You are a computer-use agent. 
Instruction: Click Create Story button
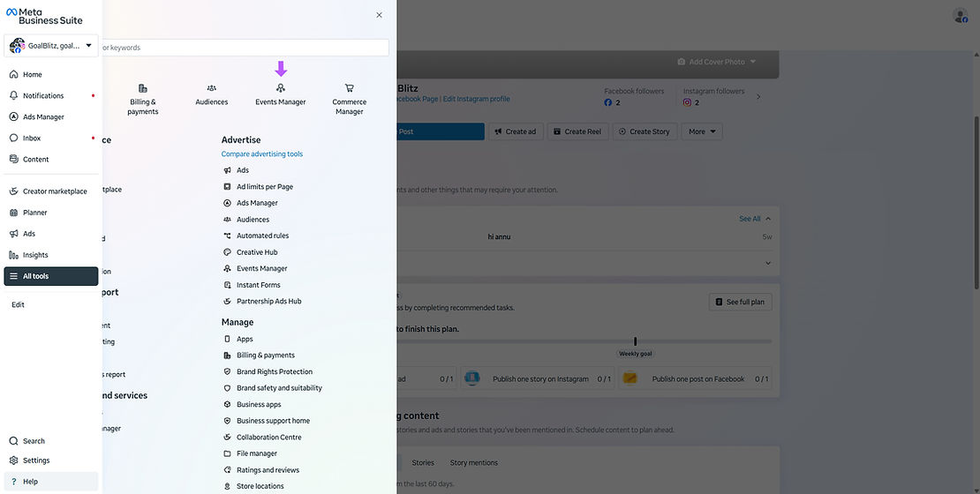coord(645,131)
